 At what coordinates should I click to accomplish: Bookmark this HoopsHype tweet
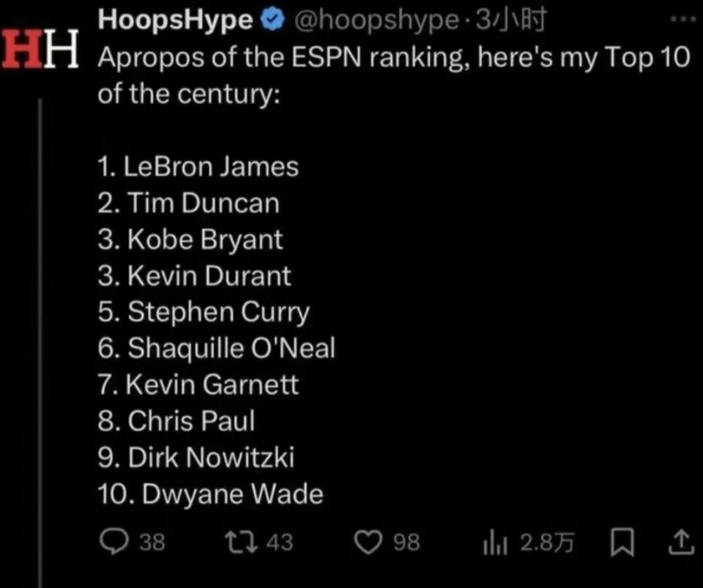(620, 542)
